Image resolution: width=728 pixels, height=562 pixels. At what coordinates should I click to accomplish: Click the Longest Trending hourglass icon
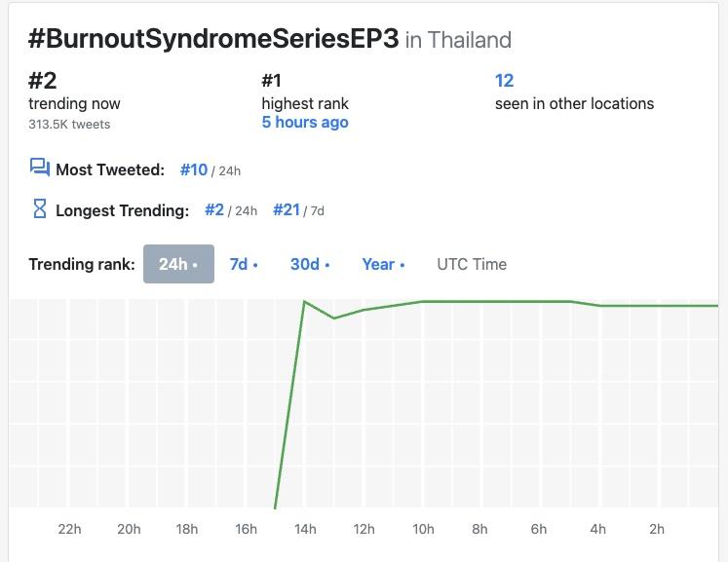40,208
